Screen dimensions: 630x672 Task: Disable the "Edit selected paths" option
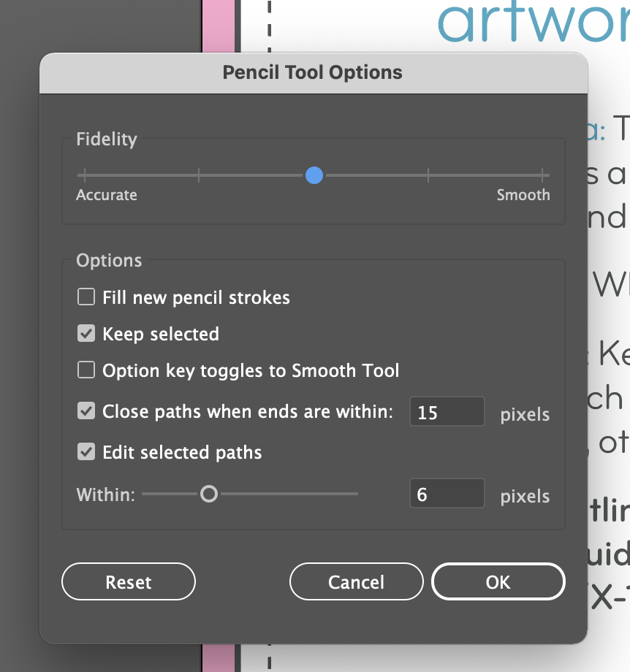(86, 452)
